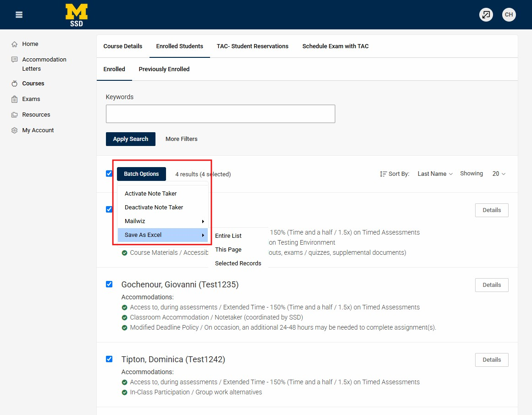Screen dimensions: 532x415
Task: Switch to the Course Details tab
Action: tap(123, 46)
